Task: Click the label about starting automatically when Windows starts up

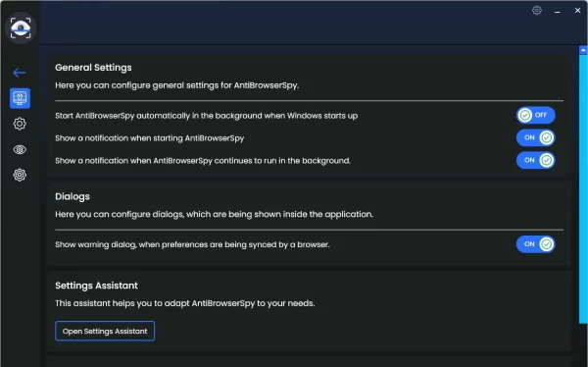Action: [x=206, y=116]
